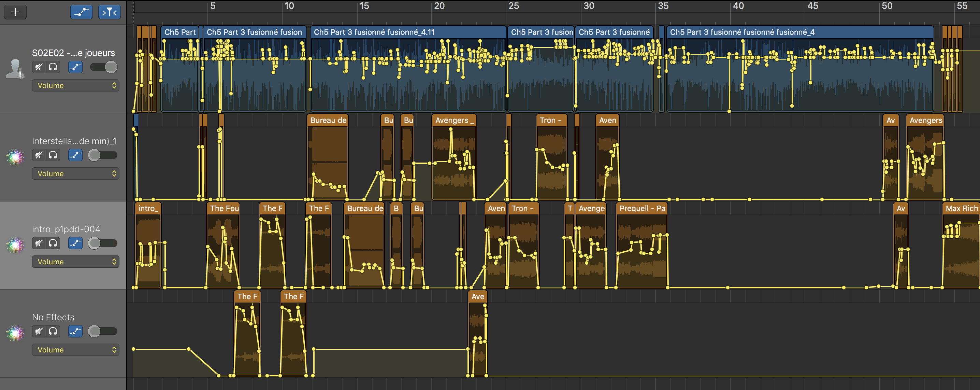The width and height of the screenshot is (980, 390).
Task: Solo the Interstella track with headphones icon
Action: tap(53, 155)
